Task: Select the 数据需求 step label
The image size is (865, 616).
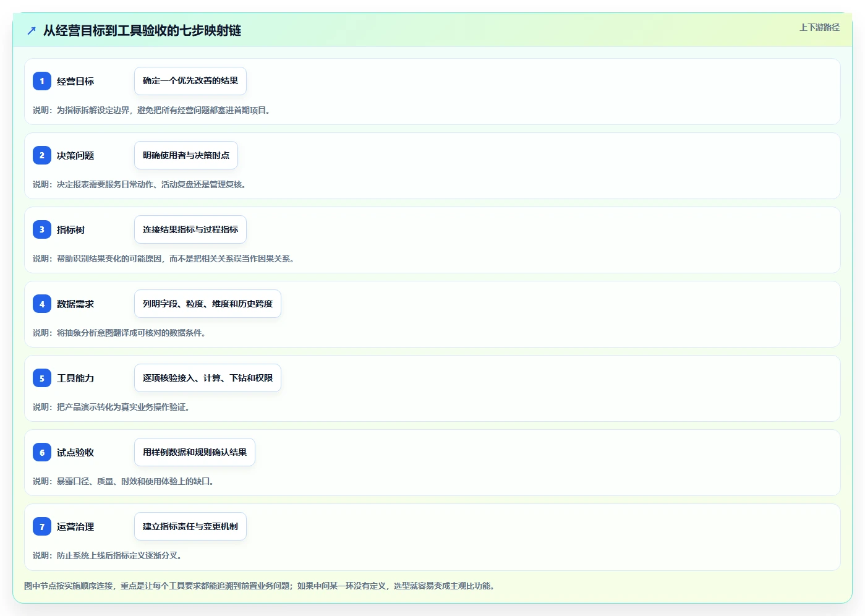Action: click(75, 304)
